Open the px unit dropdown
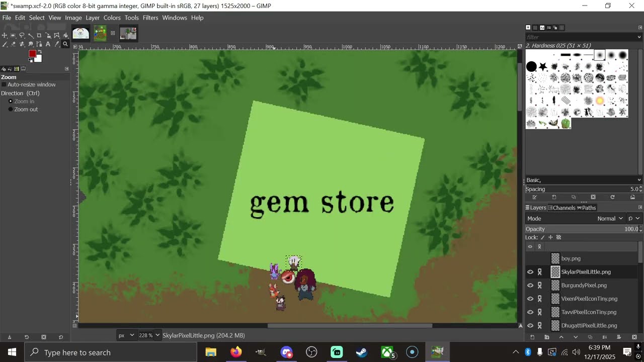Screen dimensions: 644x362 click(126, 335)
